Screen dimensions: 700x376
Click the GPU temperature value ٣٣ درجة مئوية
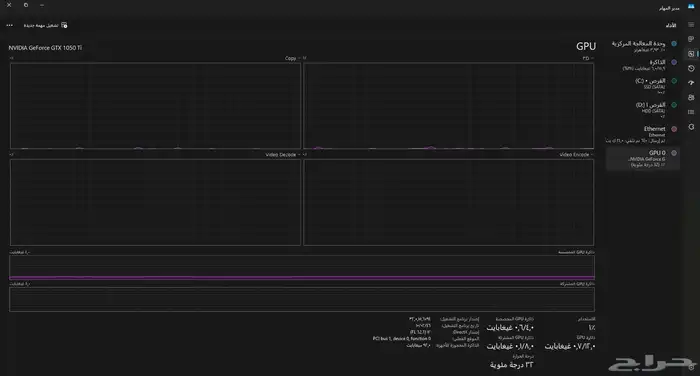click(x=511, y=365)
